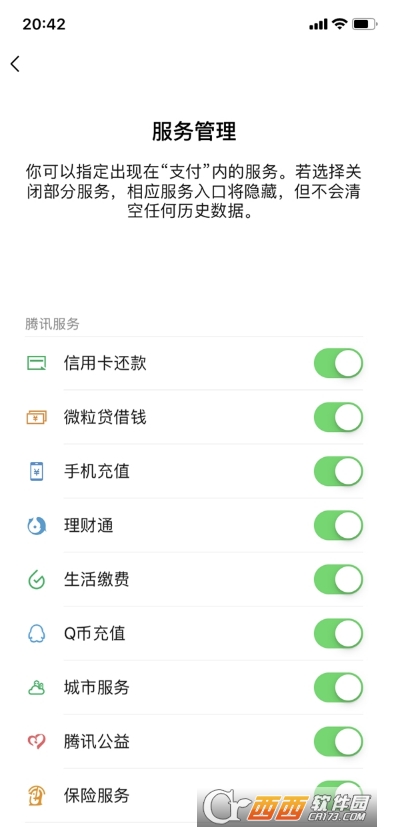This screenshot has height=837, width=397.
Task: Tap the 保险服务 orange icon
Action: tap(36, 795)
